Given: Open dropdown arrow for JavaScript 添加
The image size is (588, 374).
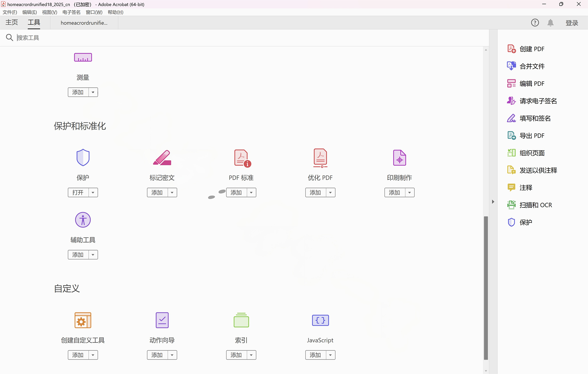Looking at the screenshot, I should click(330, 355).
